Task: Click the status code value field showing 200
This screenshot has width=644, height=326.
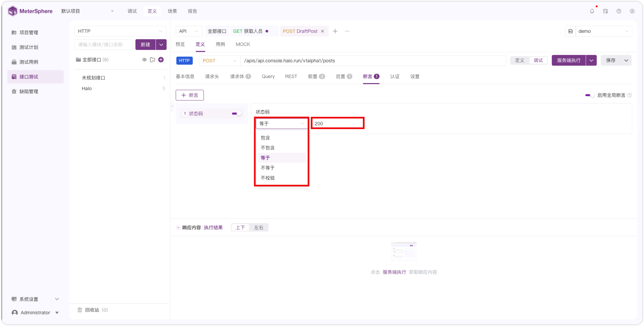Action: (338, 124)
